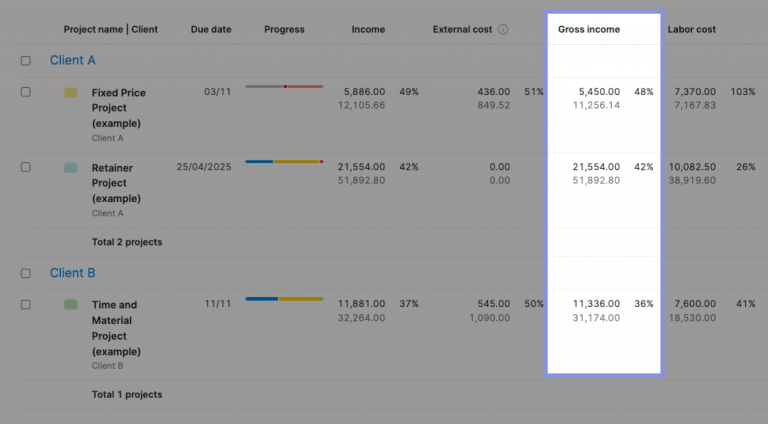Select the Time and Material Project checkbox
768x424 pixels.
[26, 304]
